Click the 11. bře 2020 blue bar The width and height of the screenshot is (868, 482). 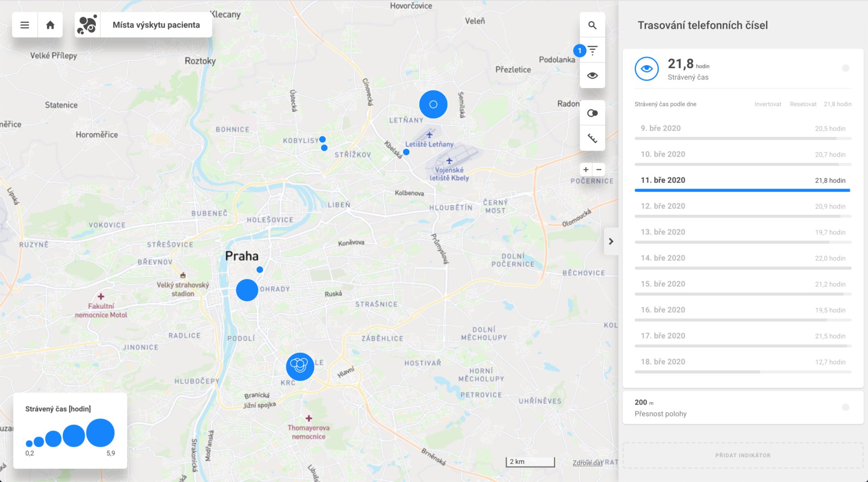click(742, 190)
